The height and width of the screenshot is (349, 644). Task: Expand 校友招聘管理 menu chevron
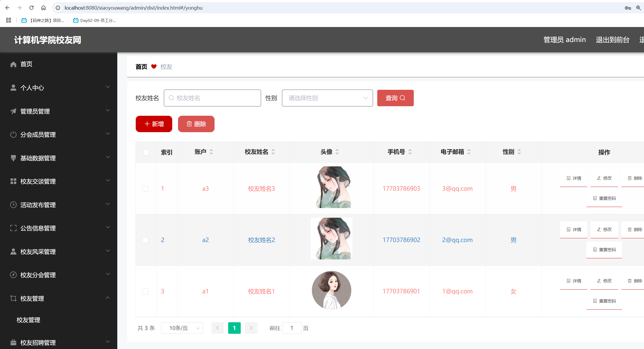(108, 342)
